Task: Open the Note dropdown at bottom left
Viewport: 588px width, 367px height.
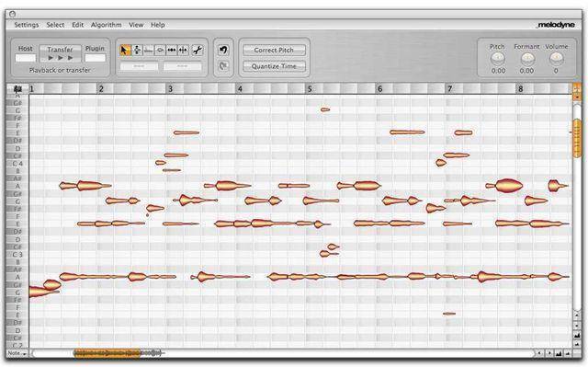Action: (x=17, y=353)
